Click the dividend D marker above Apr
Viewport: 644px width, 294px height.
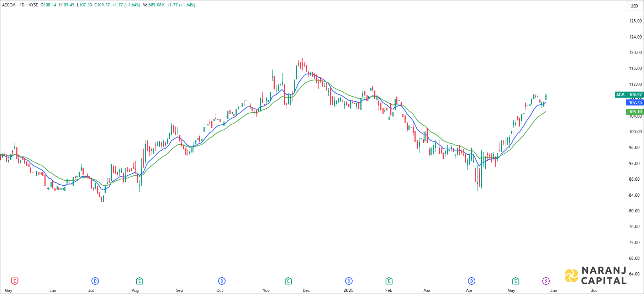pos(471,281)
